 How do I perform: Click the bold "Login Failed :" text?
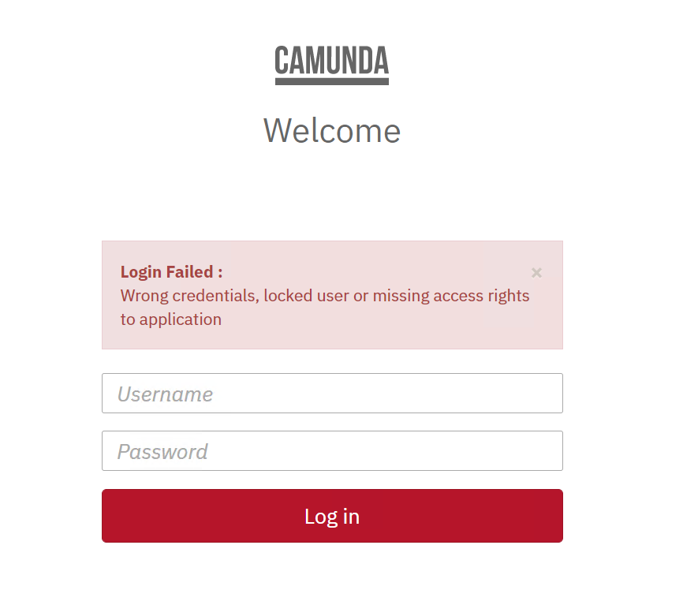171,272
